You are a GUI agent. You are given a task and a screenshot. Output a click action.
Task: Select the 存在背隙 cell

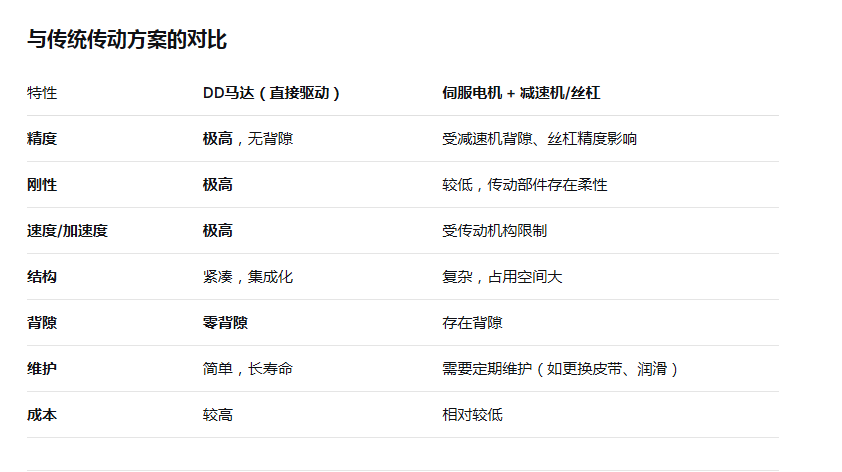472,323
